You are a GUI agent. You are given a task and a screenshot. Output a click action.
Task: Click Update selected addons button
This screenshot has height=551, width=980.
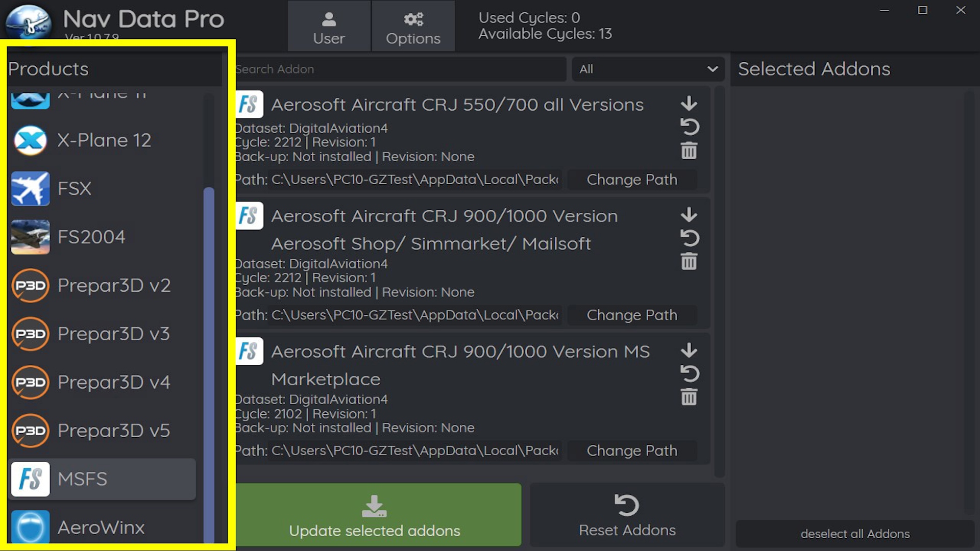[x=378, y=515]
